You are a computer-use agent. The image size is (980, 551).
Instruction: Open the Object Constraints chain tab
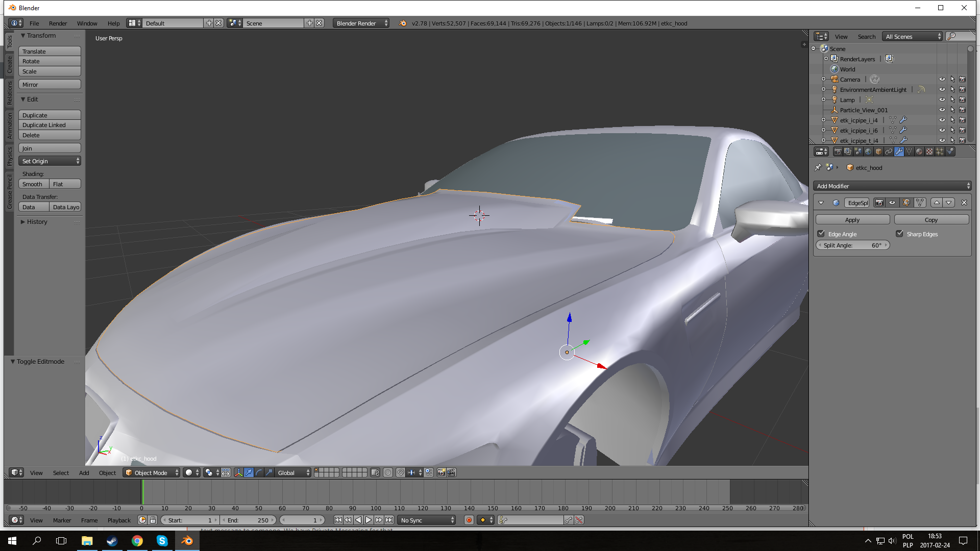click(889, 152)
